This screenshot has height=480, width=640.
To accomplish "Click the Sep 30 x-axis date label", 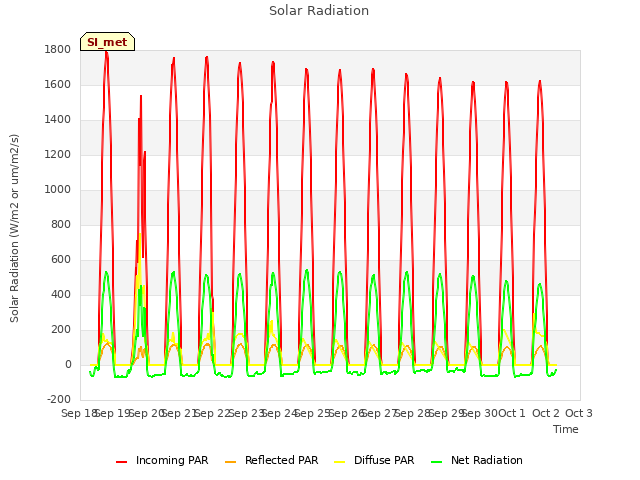I will pyautogui.click(x=479, y=413).
